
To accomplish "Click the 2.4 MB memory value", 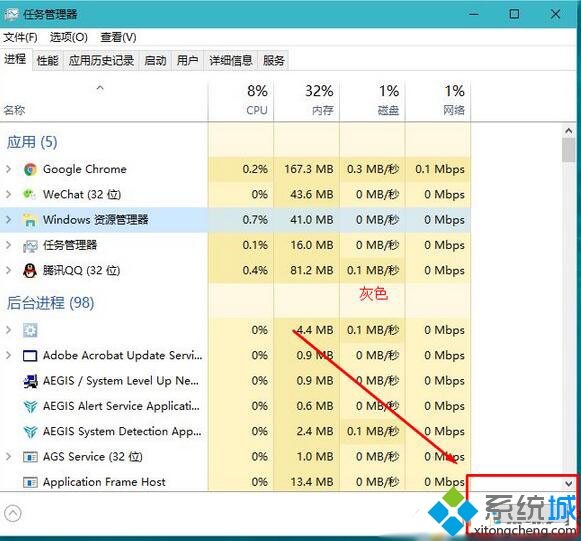I will click(315, 432).
